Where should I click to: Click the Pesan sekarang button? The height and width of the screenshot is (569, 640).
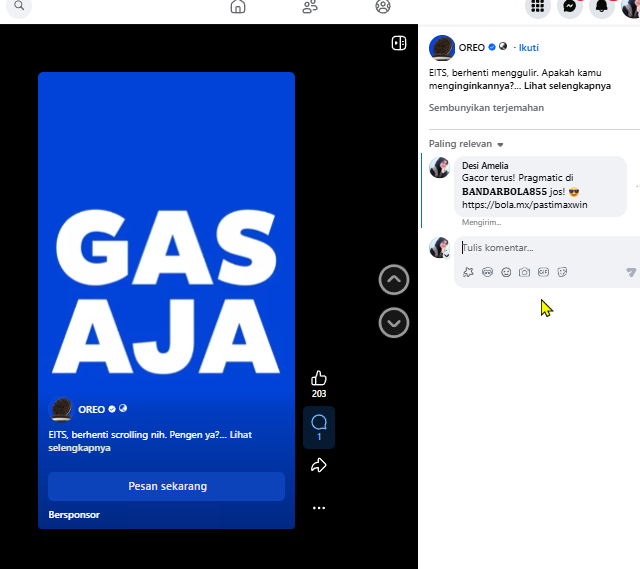[x=167, y=486]
